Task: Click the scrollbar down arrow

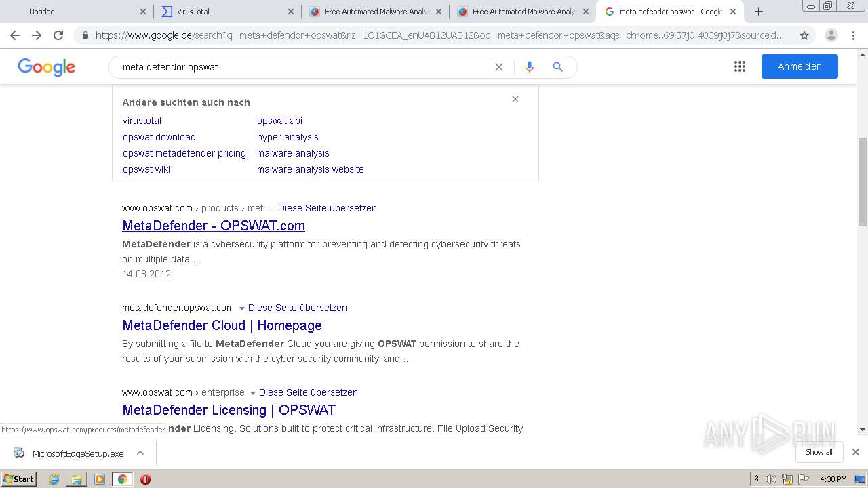Action: point(863,430)
